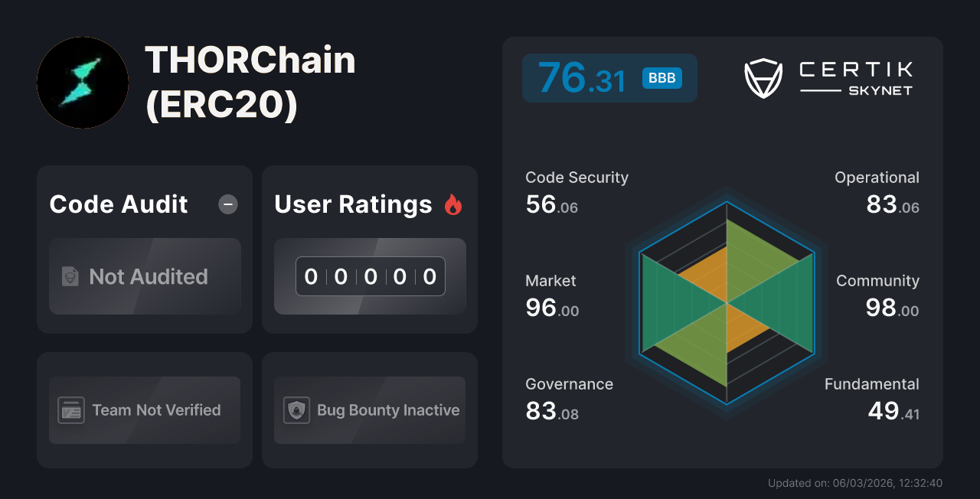The height and width of the screenshot is (499, 980).
Task: Collapse the Code Audit section
Action: [227, 204]
